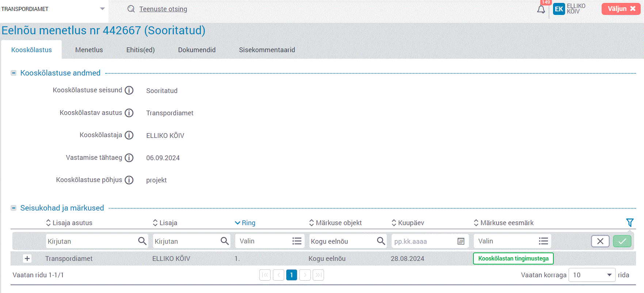Clear filters with the X button

[600, 241]
